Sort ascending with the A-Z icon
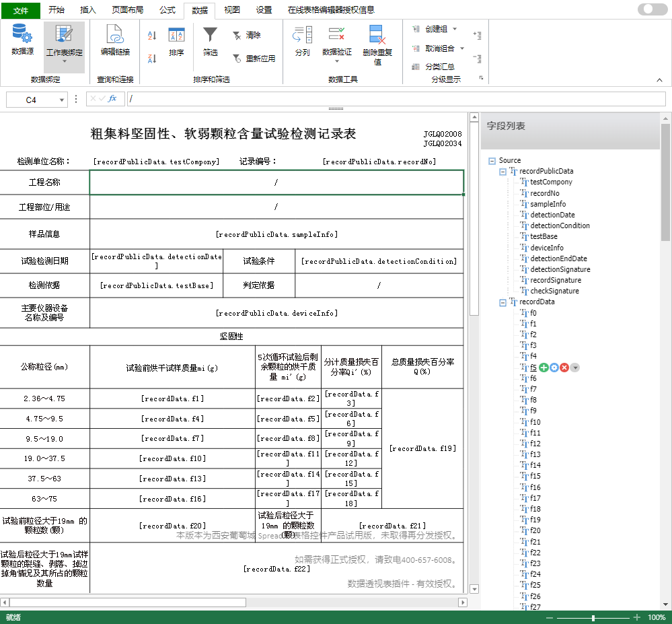This screenshot has height=624, width=672. pos(152,36)
